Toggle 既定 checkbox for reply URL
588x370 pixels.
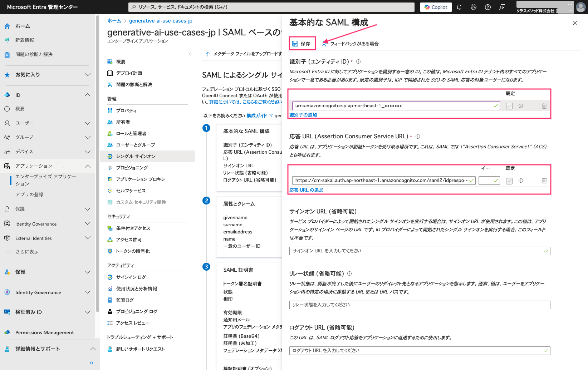pyautogui.click(x=509, y=181)
